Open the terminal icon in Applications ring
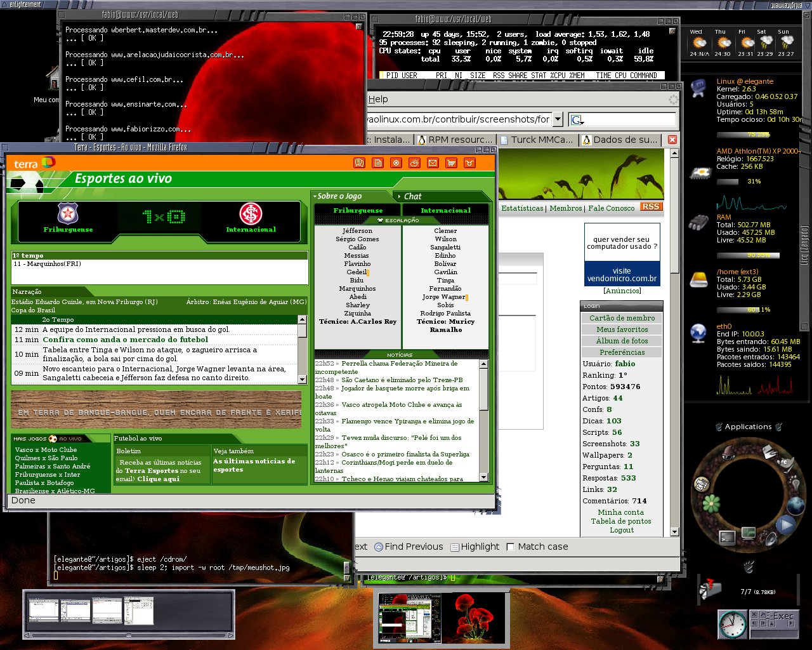The width and height of the screenshot is (812, 650). [x=727, y=538]
